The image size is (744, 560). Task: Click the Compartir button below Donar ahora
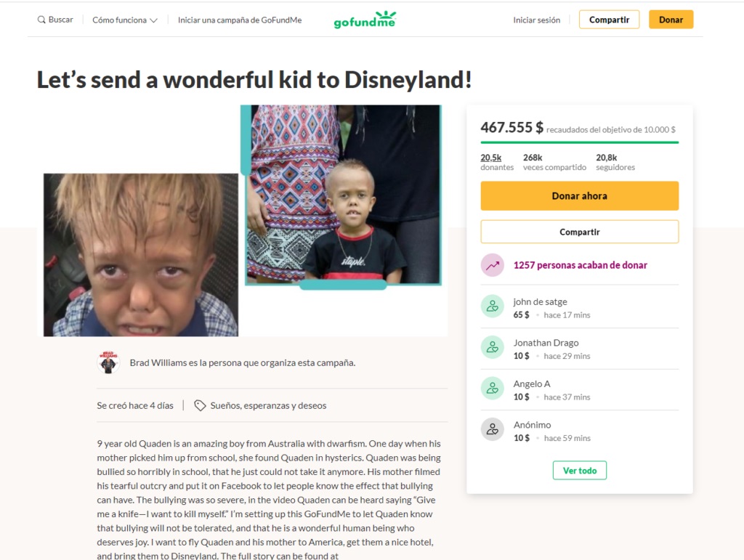579,232
